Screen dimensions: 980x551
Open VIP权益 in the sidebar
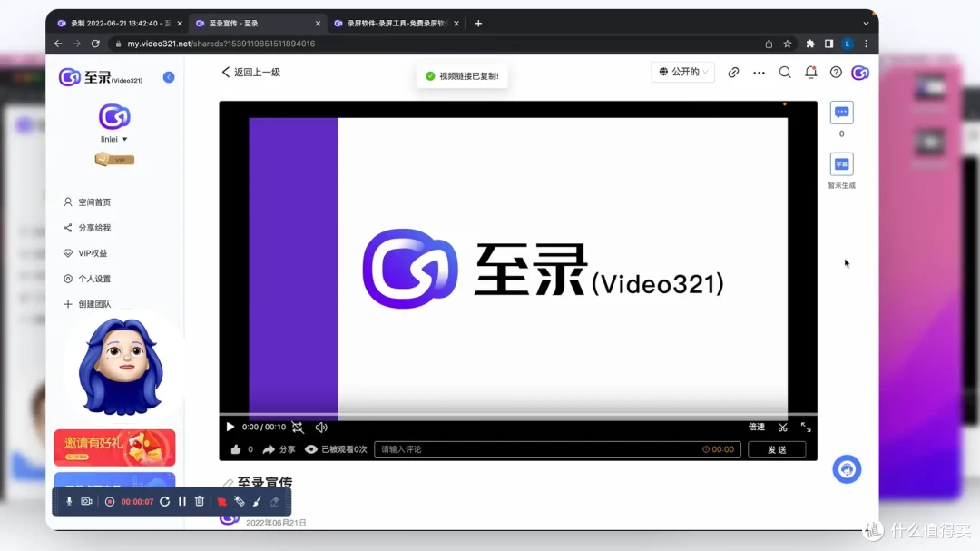85,253
